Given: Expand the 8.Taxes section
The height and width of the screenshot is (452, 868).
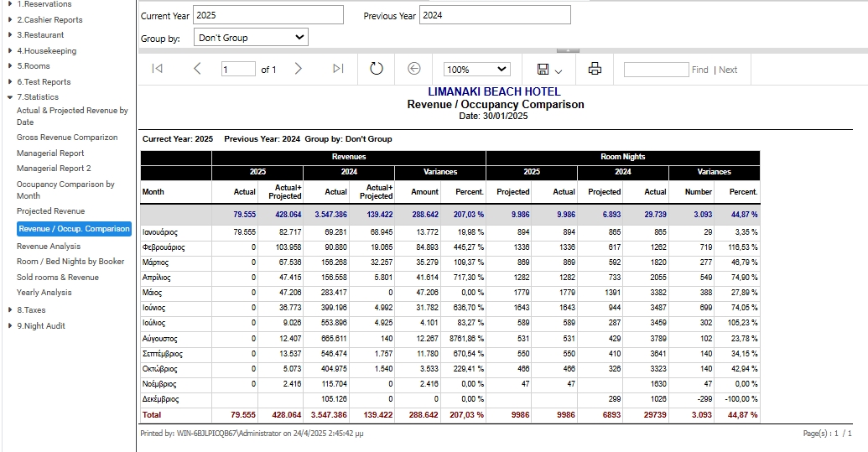Looking at the screenshot, I should [x=10, y=309].
